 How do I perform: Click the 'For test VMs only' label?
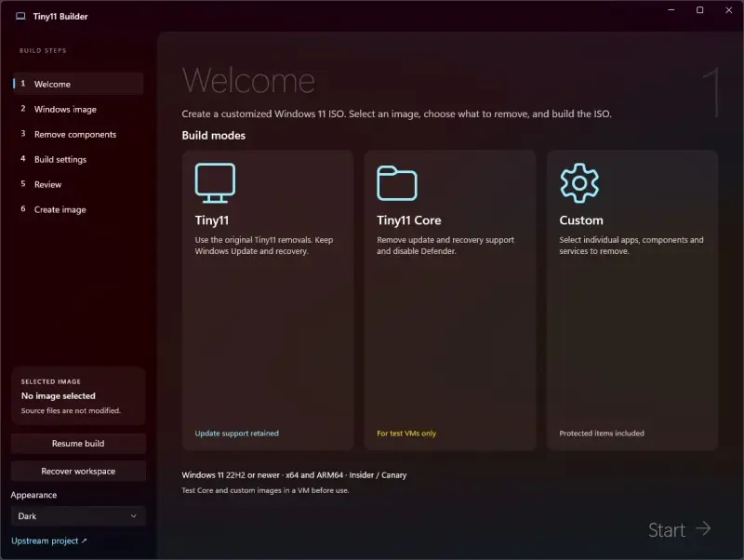click(x=406, y=433)
